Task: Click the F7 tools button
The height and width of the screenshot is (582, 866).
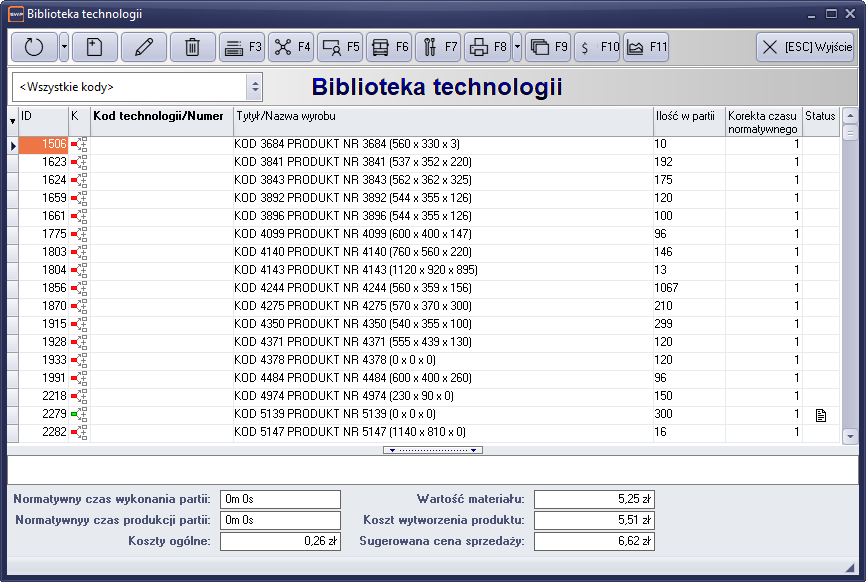Action: (x=437, y=46)
